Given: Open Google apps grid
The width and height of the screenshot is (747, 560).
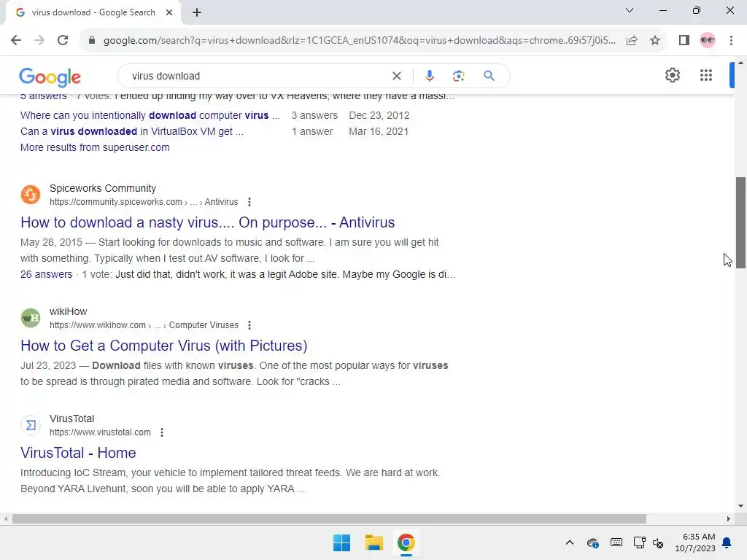Looking at the screenshot, I should (706, 75).
